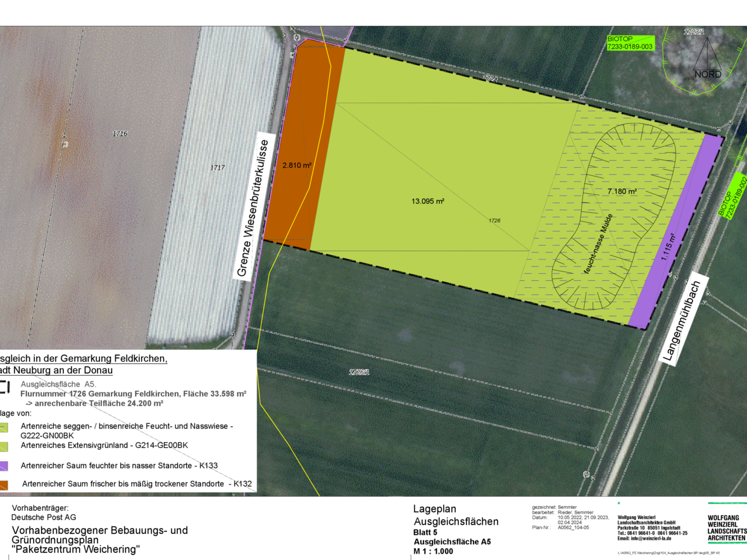Click the 7.180 m² area label
747x560 pixels.
point(622,190)
